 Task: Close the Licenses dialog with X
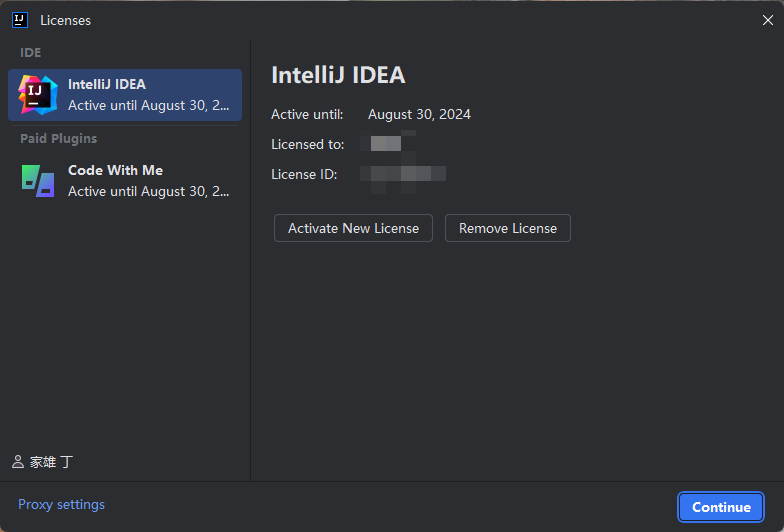click(768, 20)
